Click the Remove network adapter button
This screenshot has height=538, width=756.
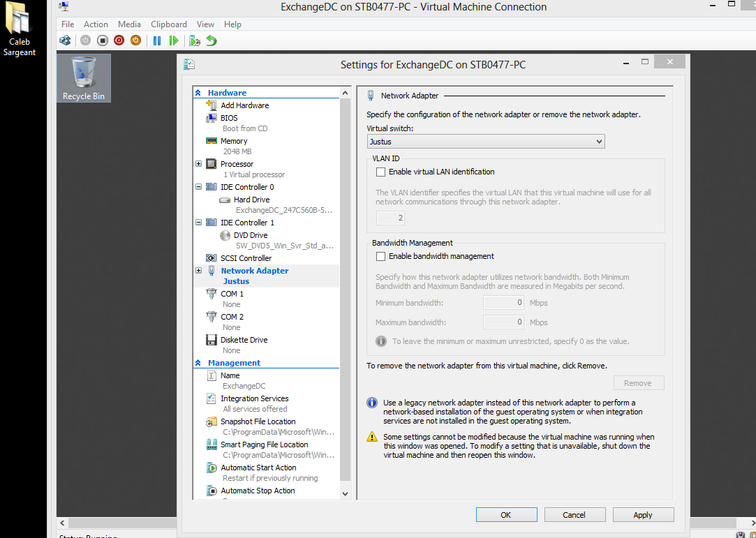point(638,383)
